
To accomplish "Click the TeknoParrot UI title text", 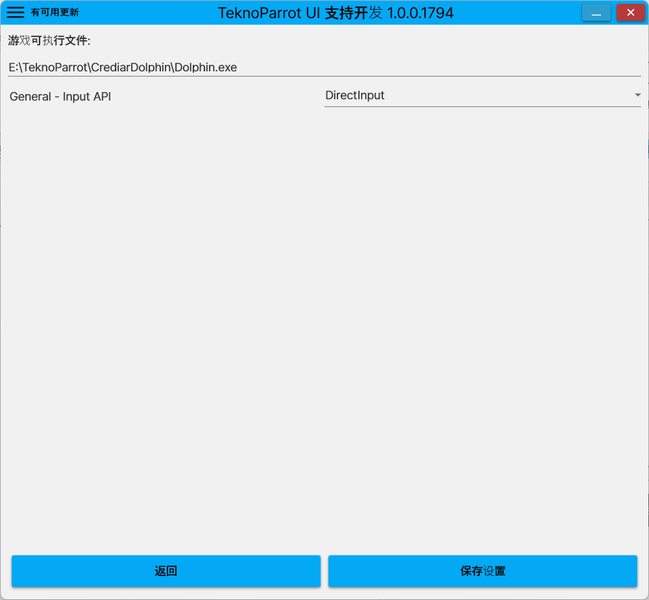I will (336, 13).
